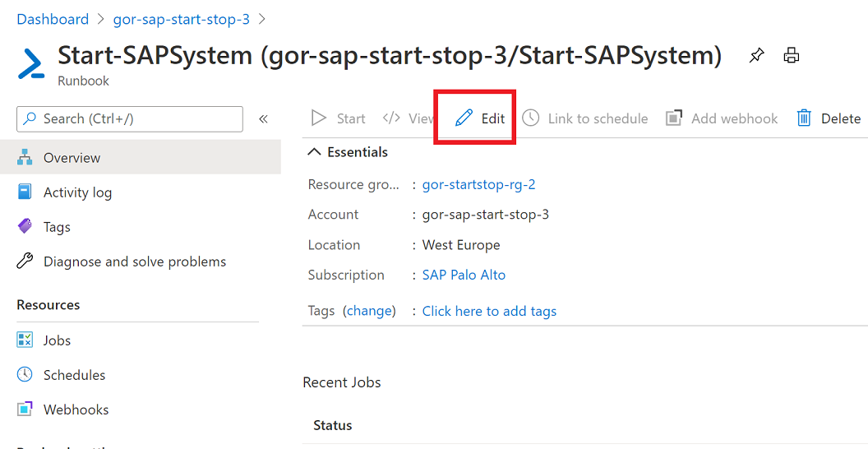Image resolution: width=868 pixels, height=449 pixels.
Task: Click the Edit button label
Action: point(492,118)
